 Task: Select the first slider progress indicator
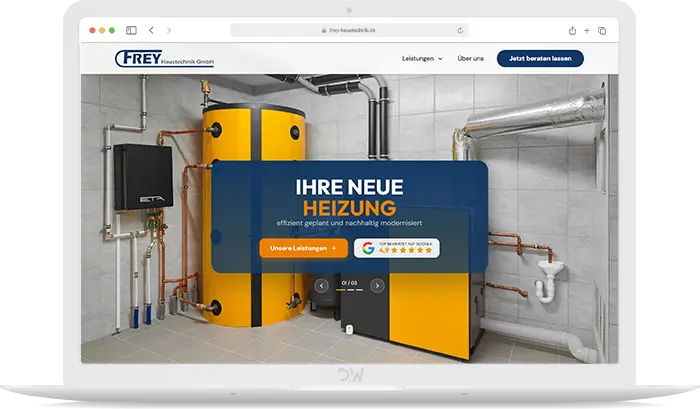pyautogui.click(x=341, y=290)
